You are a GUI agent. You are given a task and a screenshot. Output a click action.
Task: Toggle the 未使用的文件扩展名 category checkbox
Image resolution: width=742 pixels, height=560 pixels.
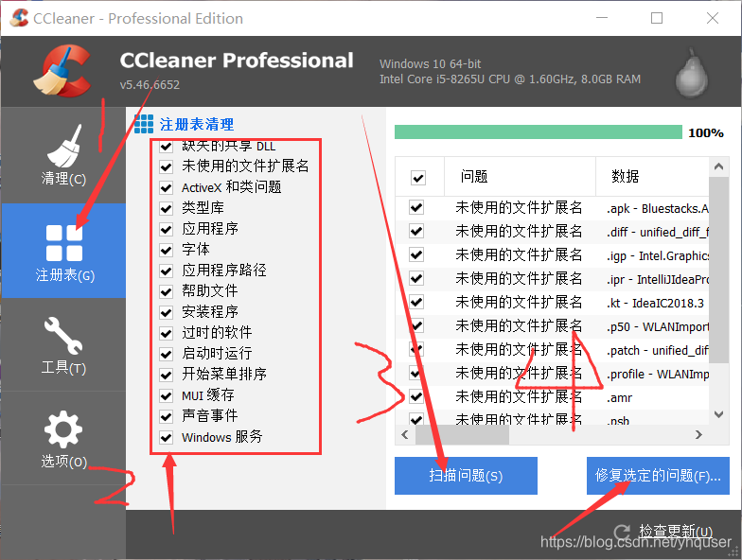click(167, 166)
